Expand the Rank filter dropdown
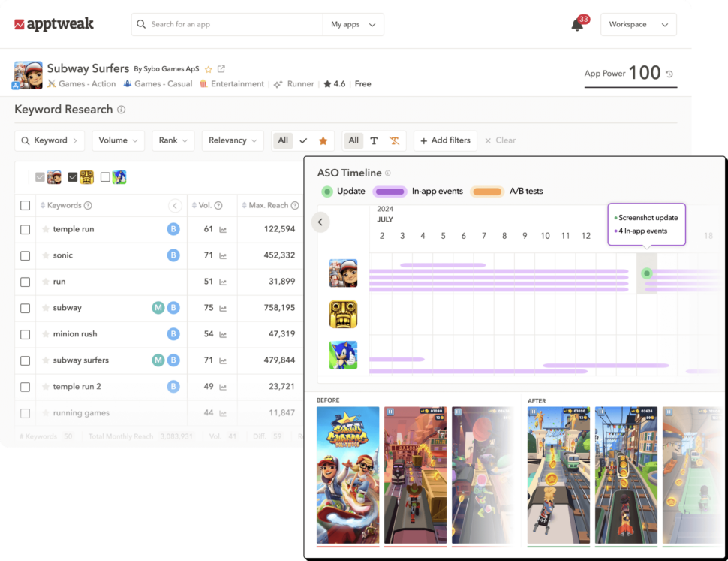 click(x=173, y=140)
